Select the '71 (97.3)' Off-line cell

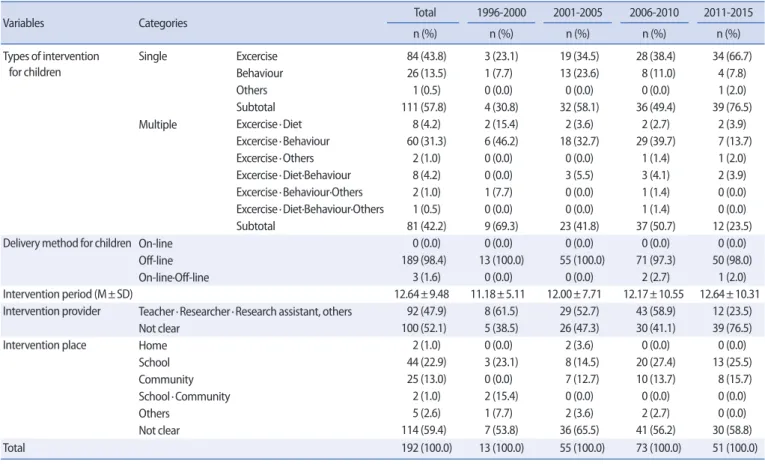coord(655,260)
